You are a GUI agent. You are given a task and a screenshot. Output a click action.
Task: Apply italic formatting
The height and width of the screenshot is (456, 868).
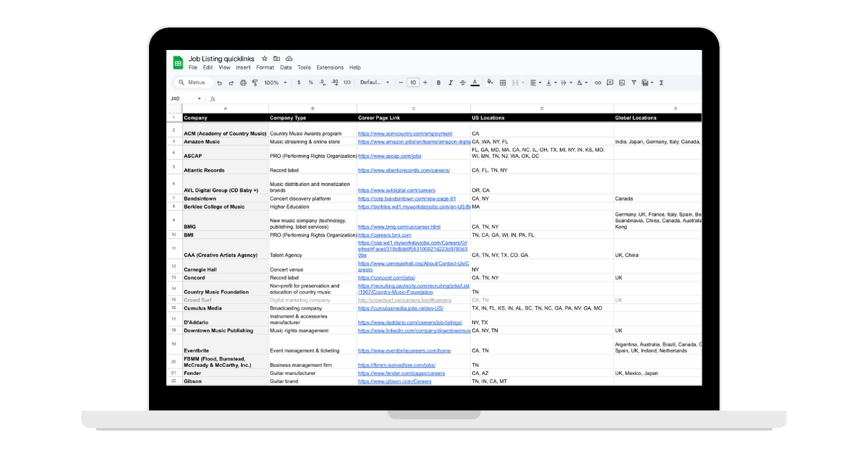tap(451, 83)
